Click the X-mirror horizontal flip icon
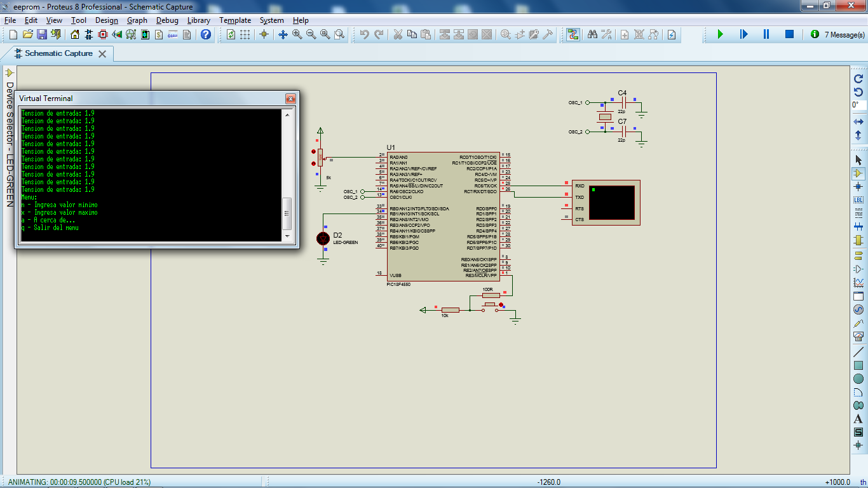 pyautogui.click(x=858, y=121)
